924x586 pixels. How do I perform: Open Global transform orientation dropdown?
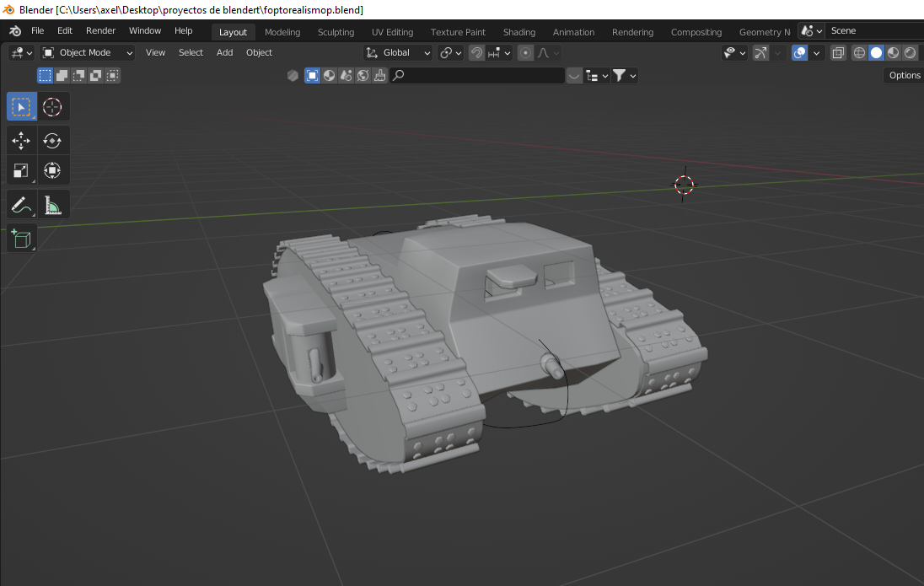[398, 53]
